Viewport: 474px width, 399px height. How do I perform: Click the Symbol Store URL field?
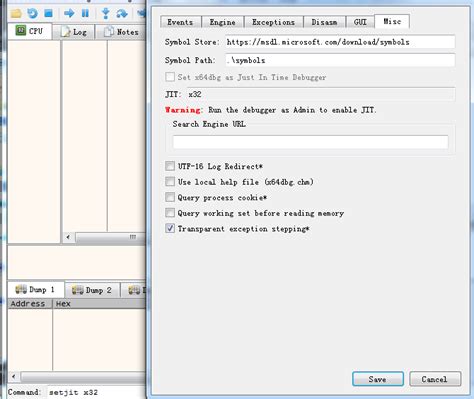(340, 42)
